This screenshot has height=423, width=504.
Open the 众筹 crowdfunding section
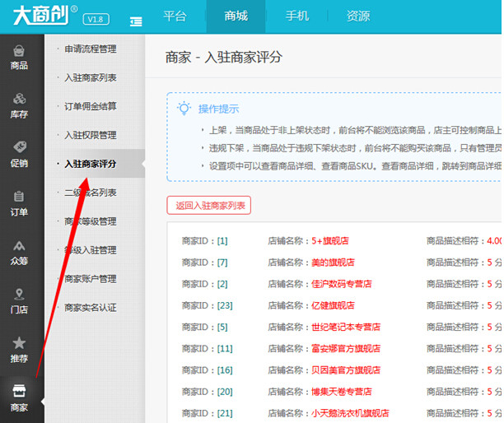point(19,253)
